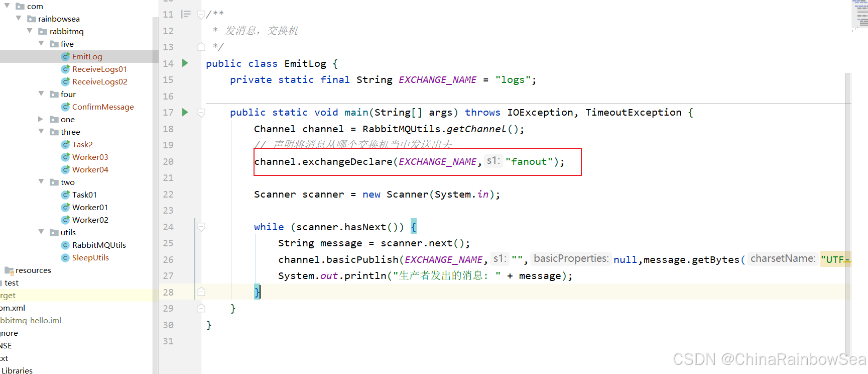Click the RabbitMQUtils class icon under utils
Screen dimensions: 868x374
65,245
